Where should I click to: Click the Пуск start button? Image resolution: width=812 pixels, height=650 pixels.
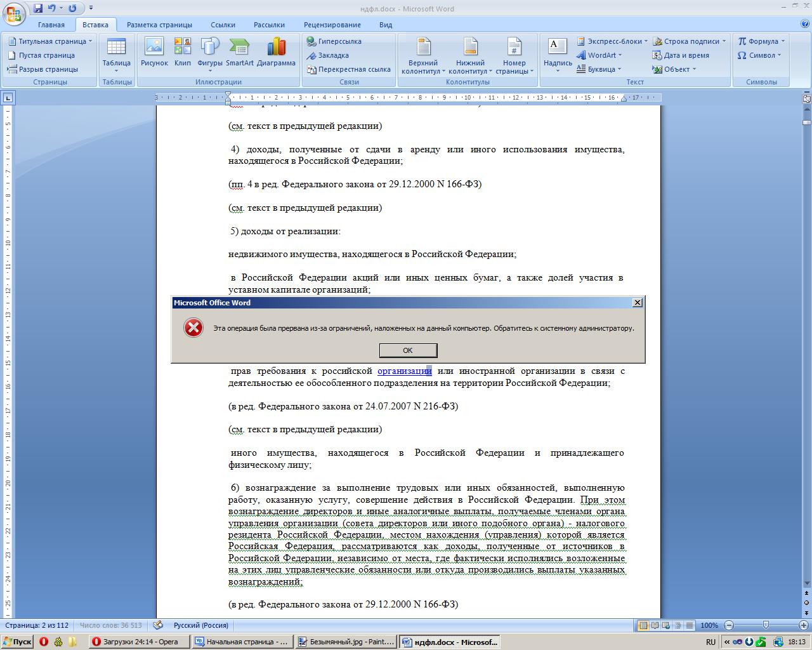click(17, 642)
